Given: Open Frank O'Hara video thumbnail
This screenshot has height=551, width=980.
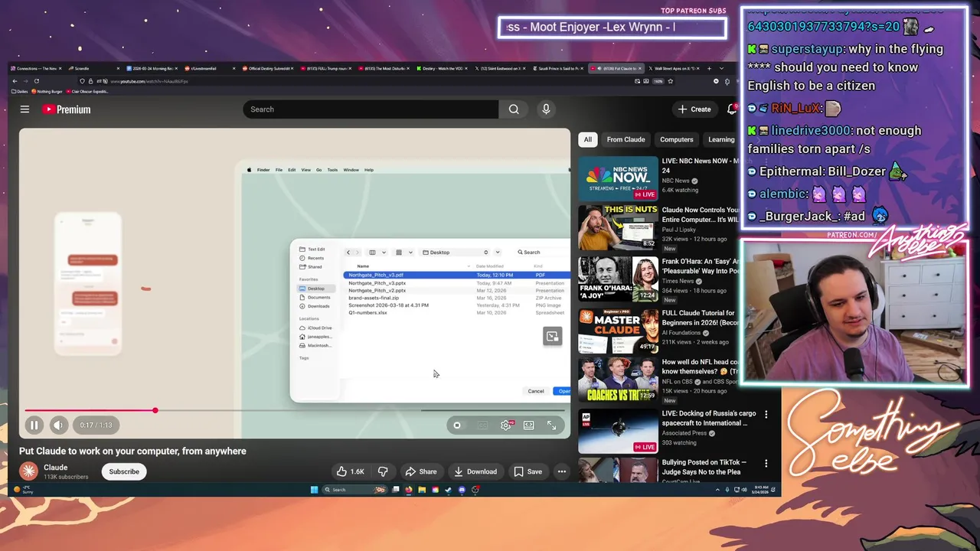Looking at the screenshot, I should tap(618, 279).
